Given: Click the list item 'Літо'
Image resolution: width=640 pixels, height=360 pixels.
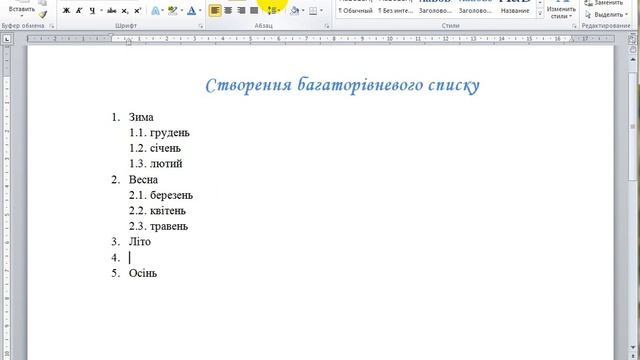Looking at the screenshot, I should pyautogui.click(x=140, y=242).
